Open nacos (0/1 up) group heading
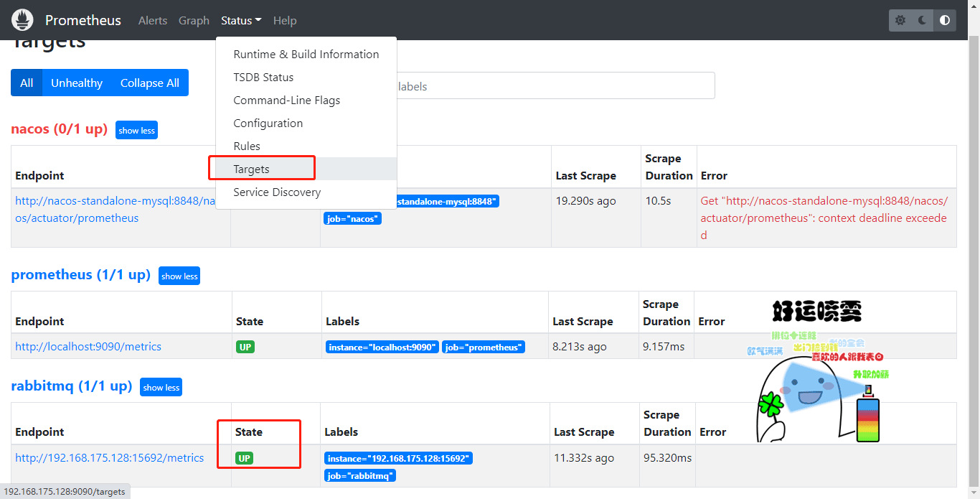This screenshot has height=499, width=980. [60, 129]
